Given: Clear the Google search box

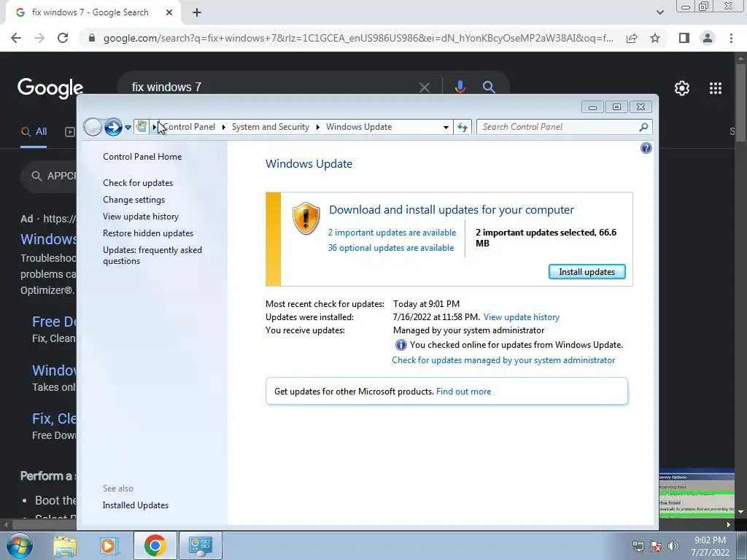Looking at the screenshot, I should 425,87.
